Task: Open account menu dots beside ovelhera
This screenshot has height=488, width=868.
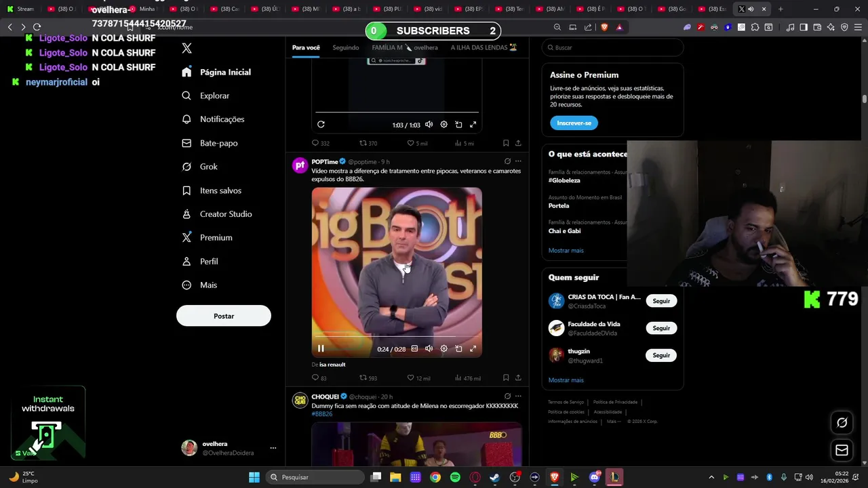Action: [x=273, y=448]
